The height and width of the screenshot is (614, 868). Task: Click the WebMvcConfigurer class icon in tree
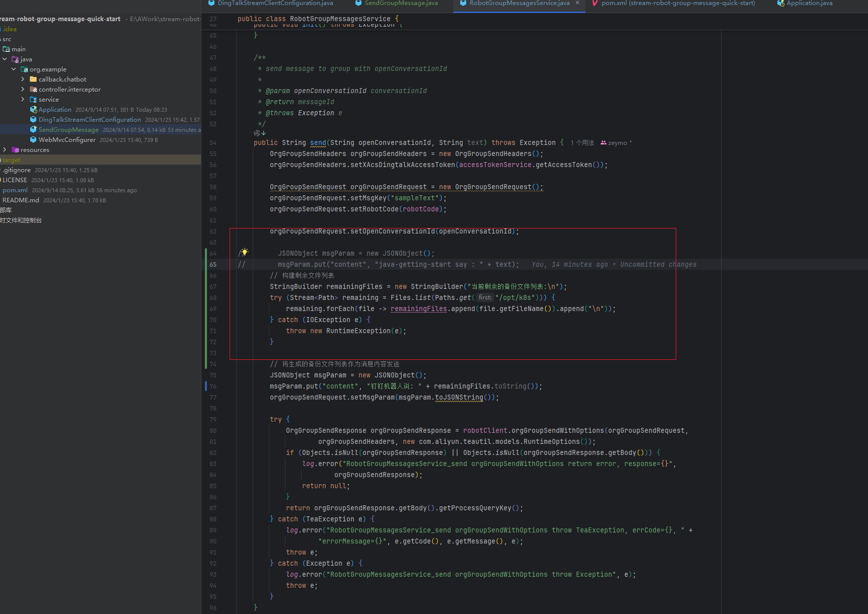coord(33,140)
